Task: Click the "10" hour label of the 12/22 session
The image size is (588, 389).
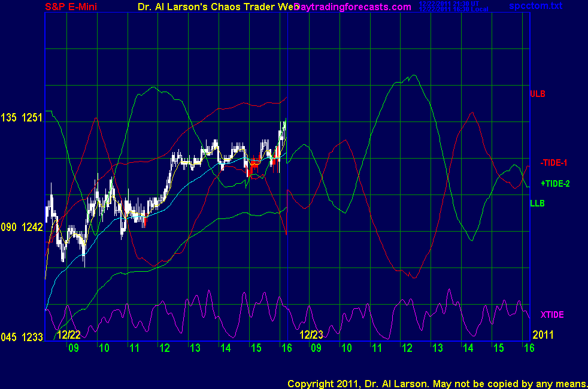Action: pyautogui.click(x=104, y=348)
